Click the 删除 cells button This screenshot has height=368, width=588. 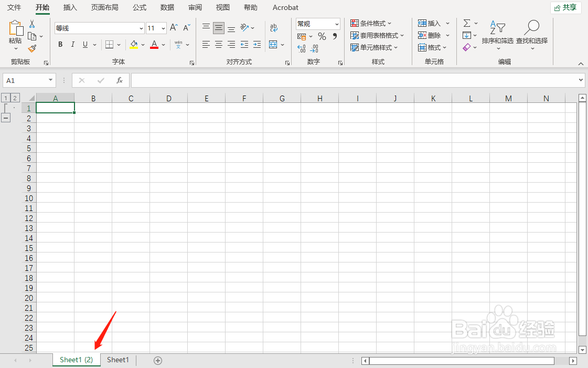point(430,35)
